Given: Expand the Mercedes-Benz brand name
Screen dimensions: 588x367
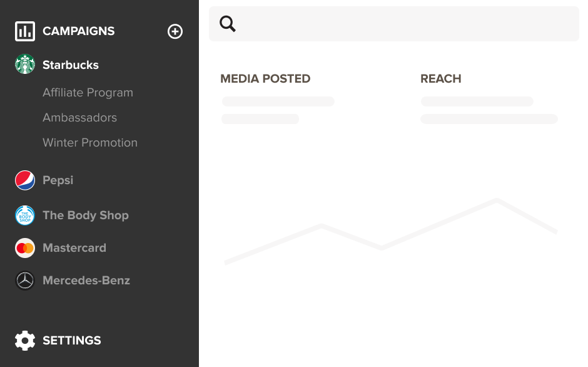Looking at the screenshot, I should pyautogui.click(x=86, y=281).
